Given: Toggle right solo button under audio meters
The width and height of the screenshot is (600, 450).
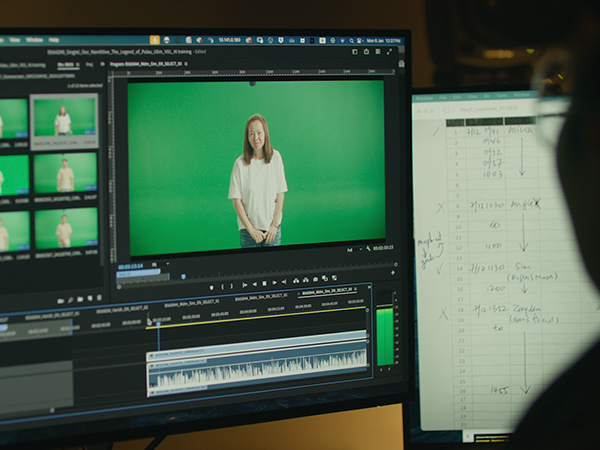Looking at the screenshot, I should click(x=390, y=369).
